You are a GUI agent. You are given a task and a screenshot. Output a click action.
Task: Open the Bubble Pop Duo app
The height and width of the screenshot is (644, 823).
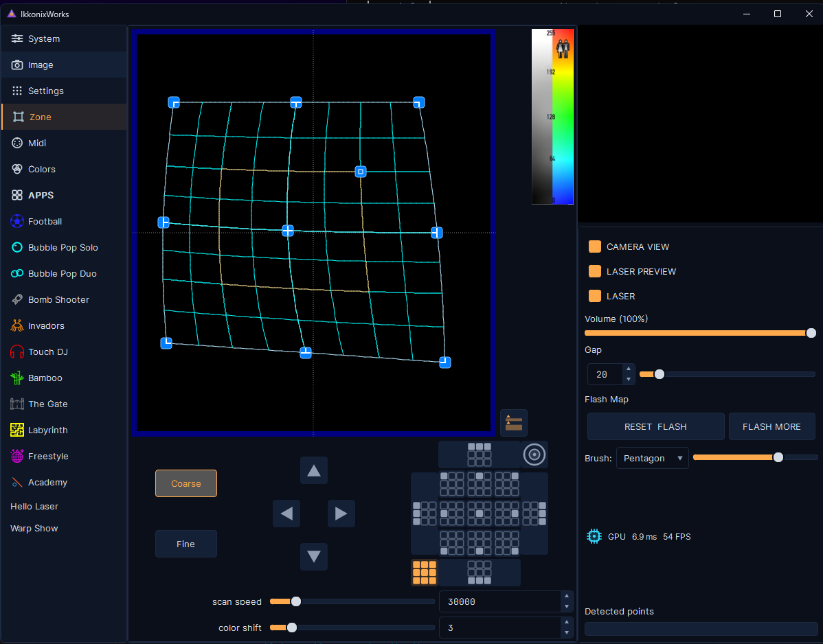63,274
